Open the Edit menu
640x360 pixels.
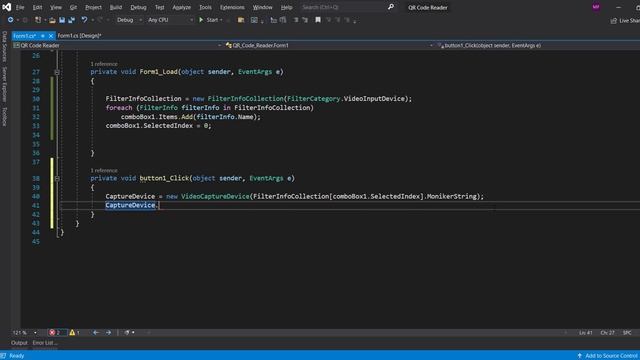point(37,7)
